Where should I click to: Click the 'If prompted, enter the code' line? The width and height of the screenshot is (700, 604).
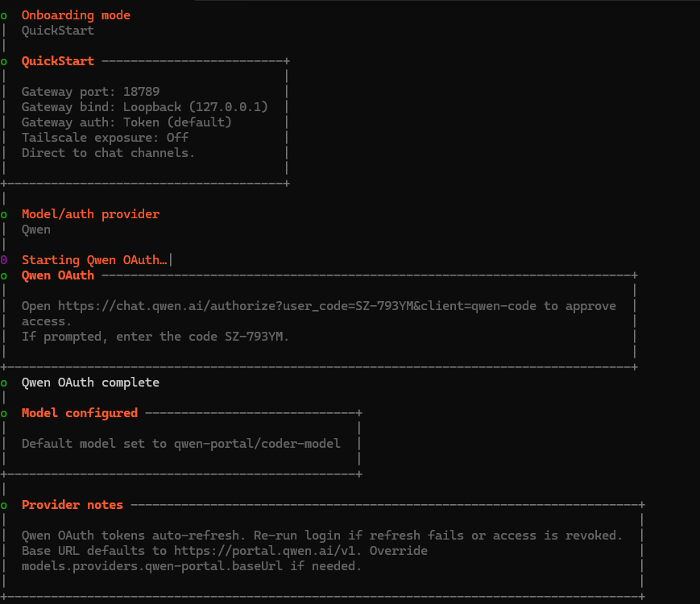(155, 337)
